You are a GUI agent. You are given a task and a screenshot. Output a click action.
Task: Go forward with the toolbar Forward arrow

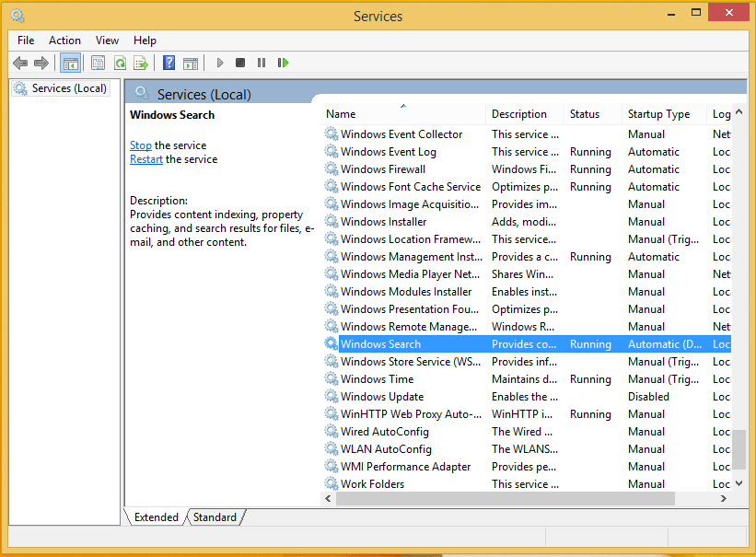click(41, 63)
